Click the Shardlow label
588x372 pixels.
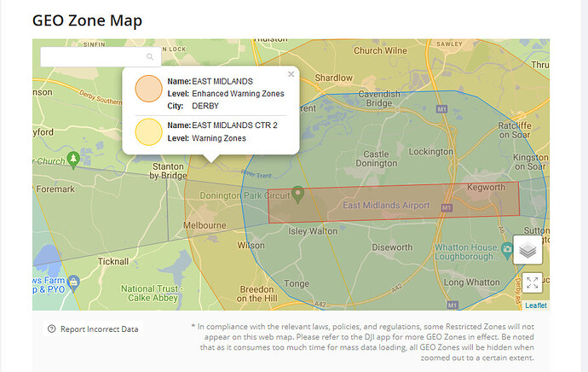(334, 78)
